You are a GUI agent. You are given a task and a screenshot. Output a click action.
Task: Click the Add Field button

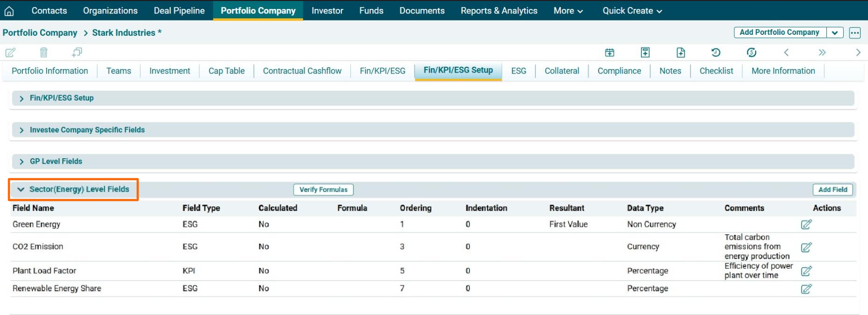[x=832, y=190]
